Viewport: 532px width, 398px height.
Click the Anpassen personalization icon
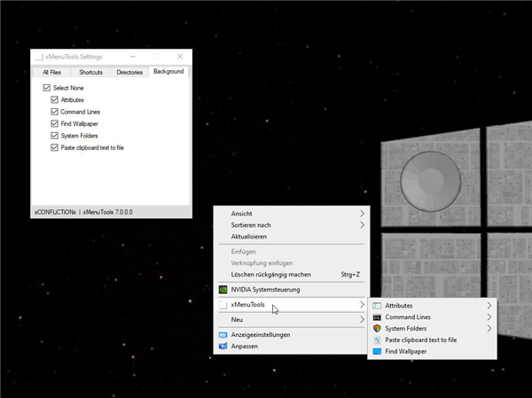(x=223, y=347)
